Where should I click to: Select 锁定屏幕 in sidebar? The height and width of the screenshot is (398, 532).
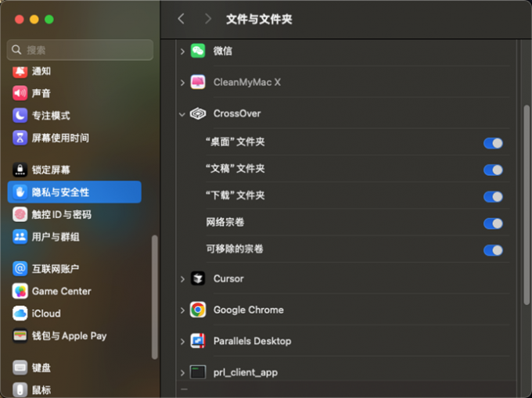click(74, 170)
